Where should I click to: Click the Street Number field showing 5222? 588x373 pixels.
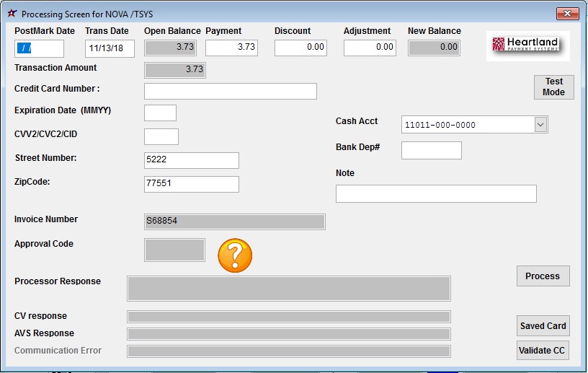tap(191, 160)
